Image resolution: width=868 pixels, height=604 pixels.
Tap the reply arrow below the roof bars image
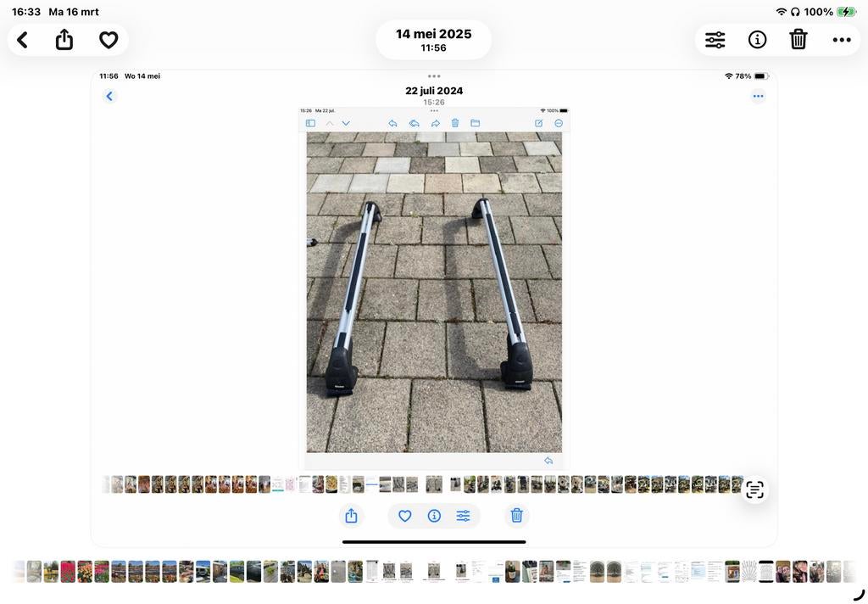pos(548,461)
